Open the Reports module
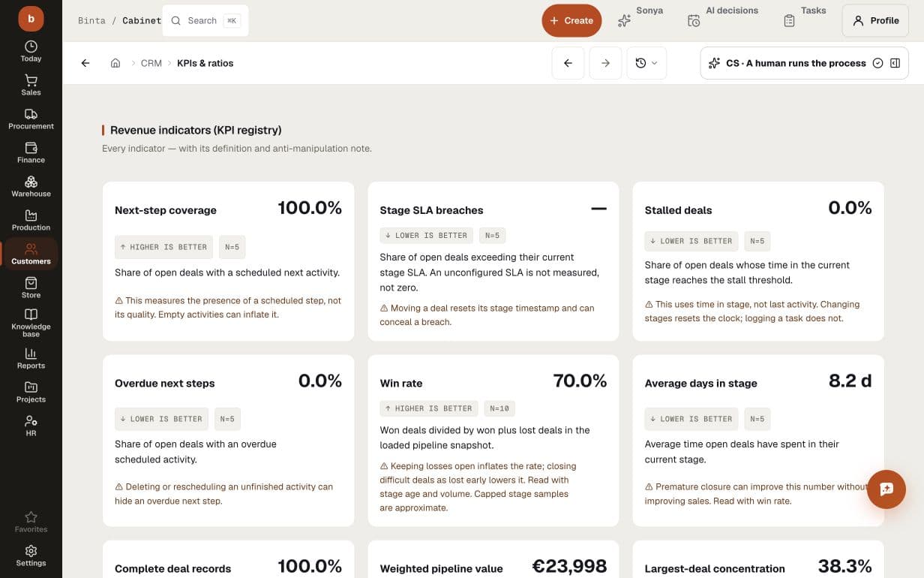The width and height of the screenshot is (924, 578). [31, 358]
